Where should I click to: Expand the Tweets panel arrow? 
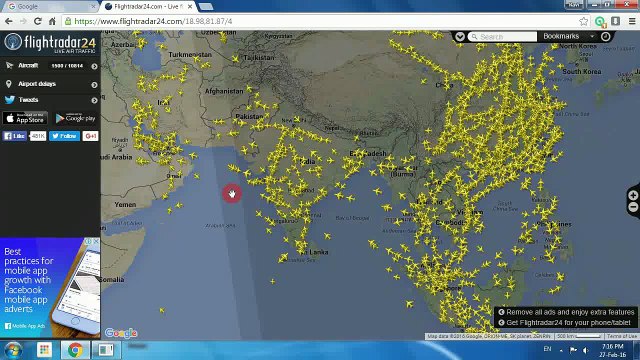[x=94, y=100]
